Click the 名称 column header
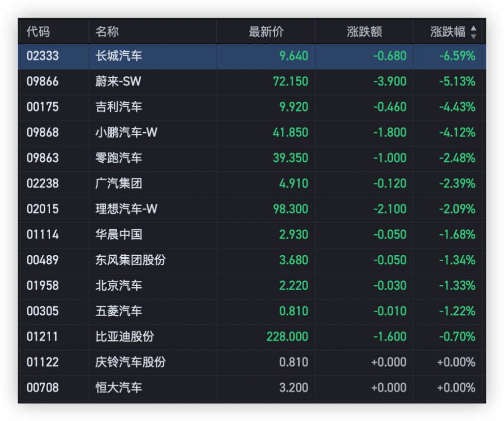 coord(107,32)
